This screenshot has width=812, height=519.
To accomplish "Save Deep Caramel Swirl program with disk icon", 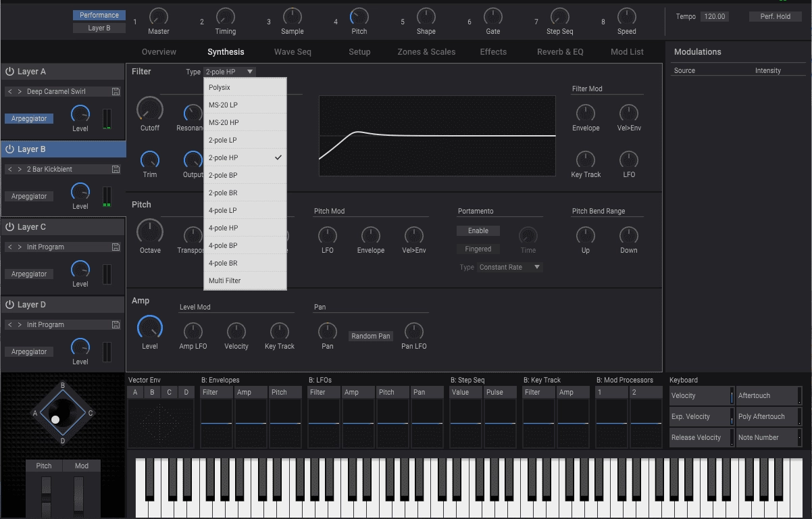I will click(x=116, y=91).
